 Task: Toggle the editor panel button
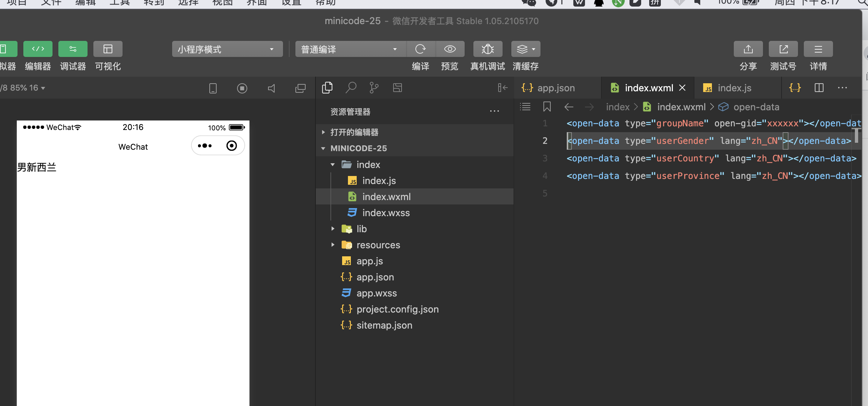point(38,49)
